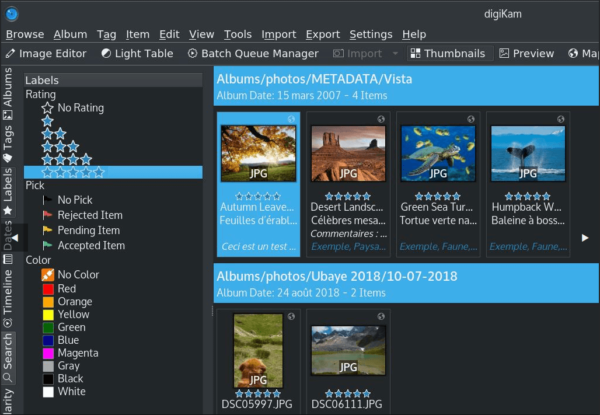The width and height of the screenshot is (600, 415).
Task: Set star rating under Autumn Leaves thumbnail
Action: click(x=258, y=197)
